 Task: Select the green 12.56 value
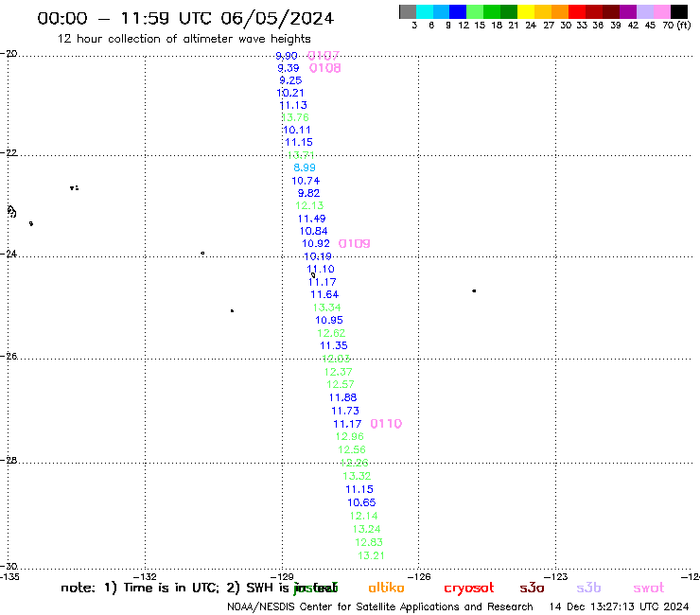(352, 449)
